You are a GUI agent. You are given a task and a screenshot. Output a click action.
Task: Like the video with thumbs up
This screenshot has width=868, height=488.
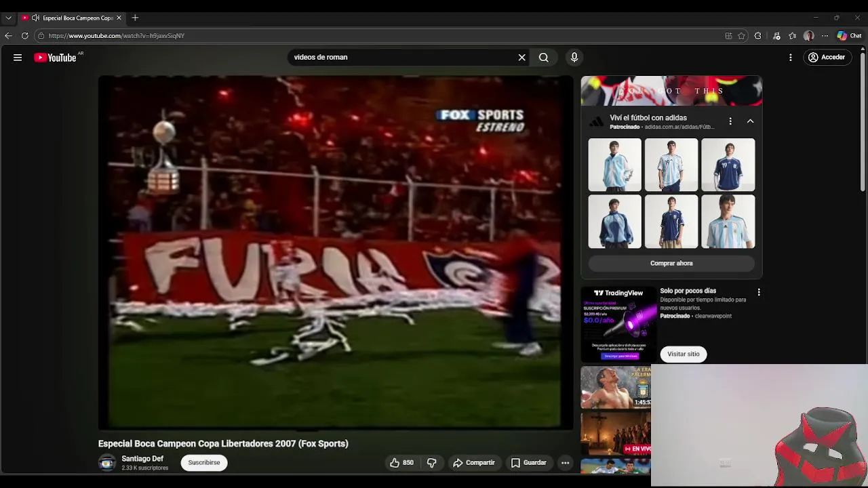click(401, 463)
